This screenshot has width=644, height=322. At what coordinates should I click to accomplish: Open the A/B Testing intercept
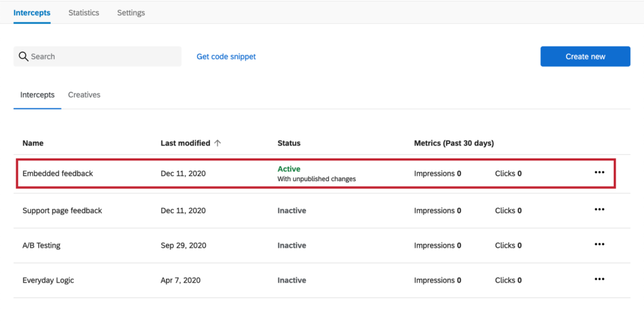coord(42,246)
